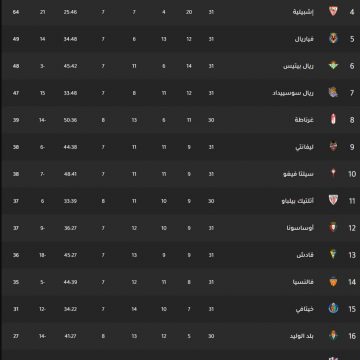Open the team name إشبيلية link
The height and width of the screenshot is (360, 360).
pos(303,12)
